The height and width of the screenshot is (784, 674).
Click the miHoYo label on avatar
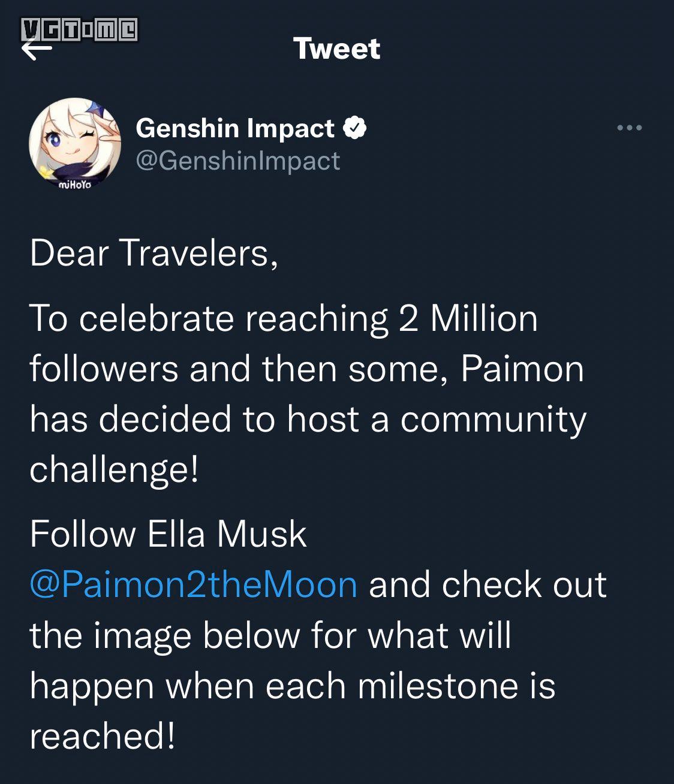click(x=75, y=185)
